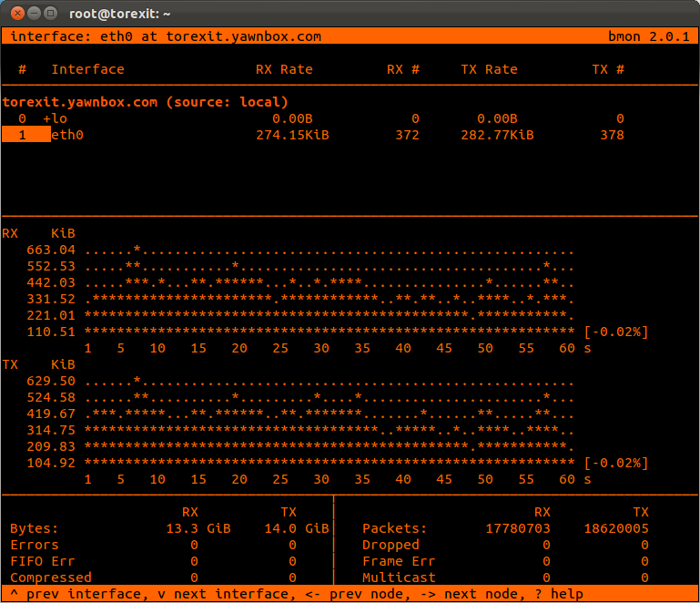Click the Frame Err label
The width and height of the screenshot is (700, 603).
[x=399, y=561]
